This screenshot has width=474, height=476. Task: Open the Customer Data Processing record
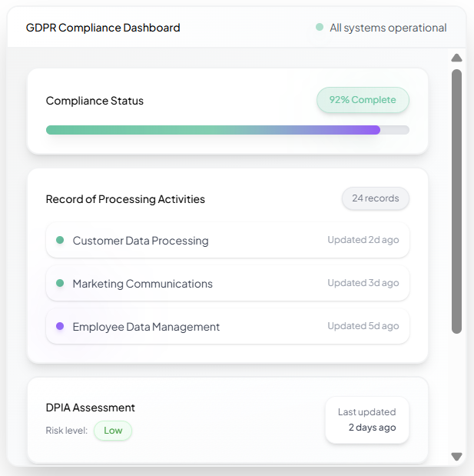(227, 240)
